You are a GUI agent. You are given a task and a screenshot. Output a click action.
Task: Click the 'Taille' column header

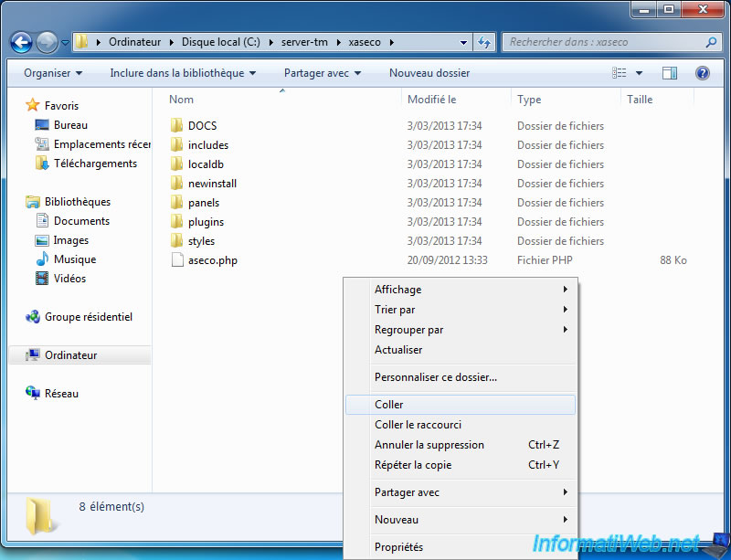[x=640, y=100]
